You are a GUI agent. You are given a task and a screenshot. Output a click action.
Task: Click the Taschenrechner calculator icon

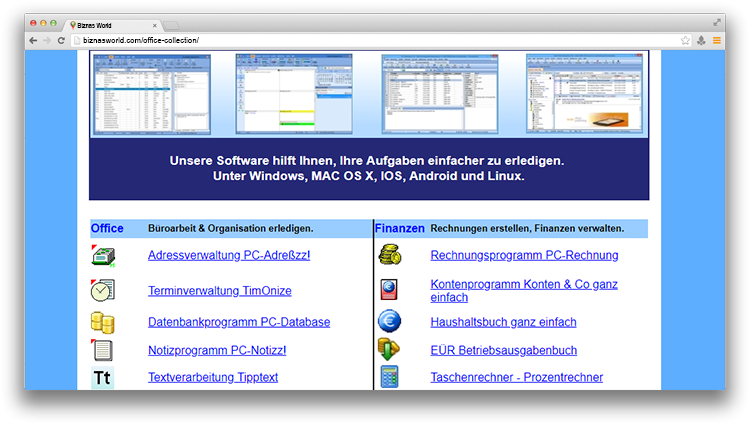389,377
